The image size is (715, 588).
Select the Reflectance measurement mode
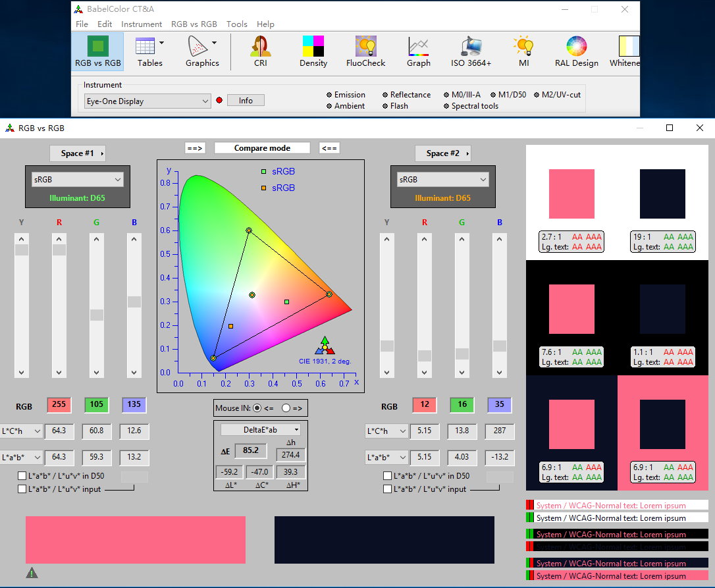(x=406, y=95)
